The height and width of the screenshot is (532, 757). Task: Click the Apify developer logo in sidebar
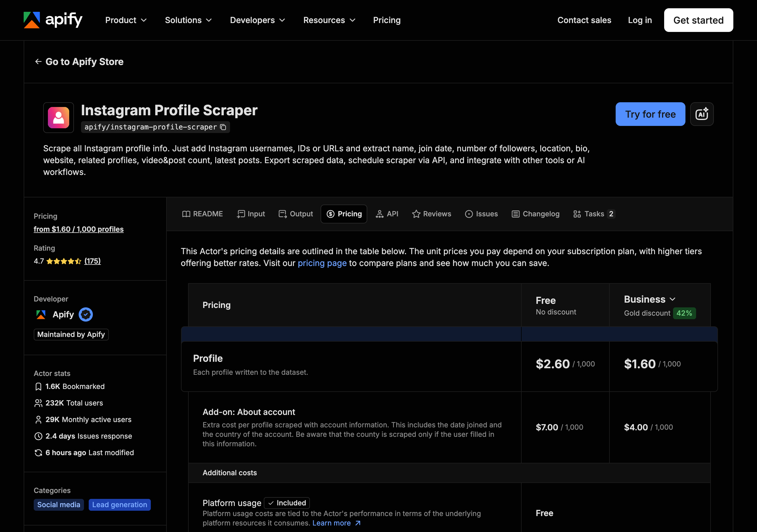[x=41, y=314]
